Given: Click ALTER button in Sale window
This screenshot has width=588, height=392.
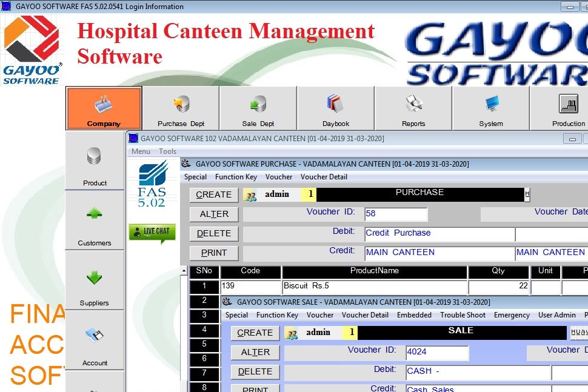Looking at the screenshot, I should 255,353.
